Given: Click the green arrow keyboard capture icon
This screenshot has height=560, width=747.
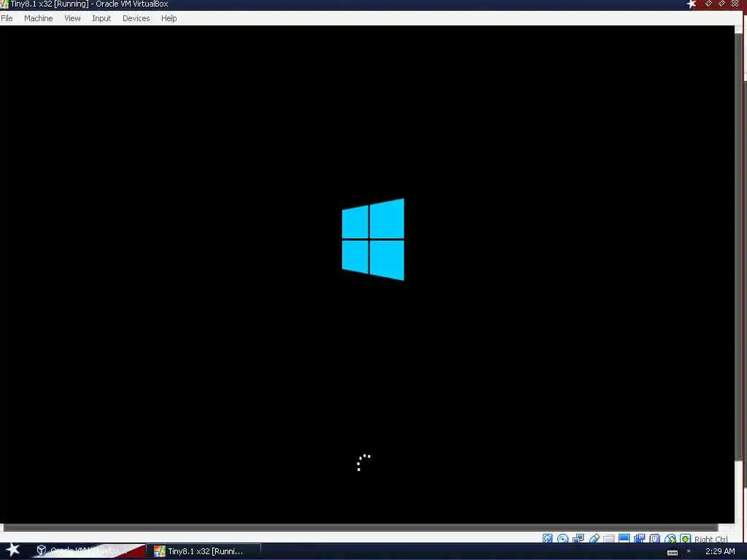Looking at the screenshot, I should pyautogui.click(x=685, y=539).
